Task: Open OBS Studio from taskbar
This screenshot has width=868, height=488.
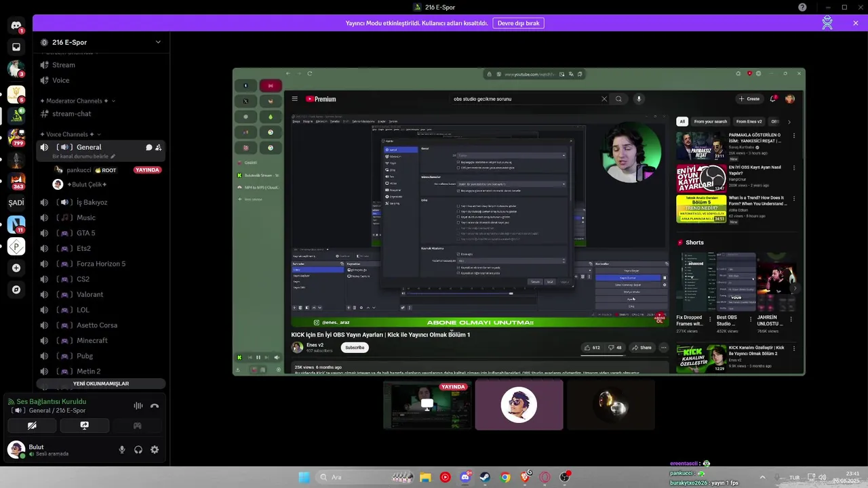Action: coord(564,477)
